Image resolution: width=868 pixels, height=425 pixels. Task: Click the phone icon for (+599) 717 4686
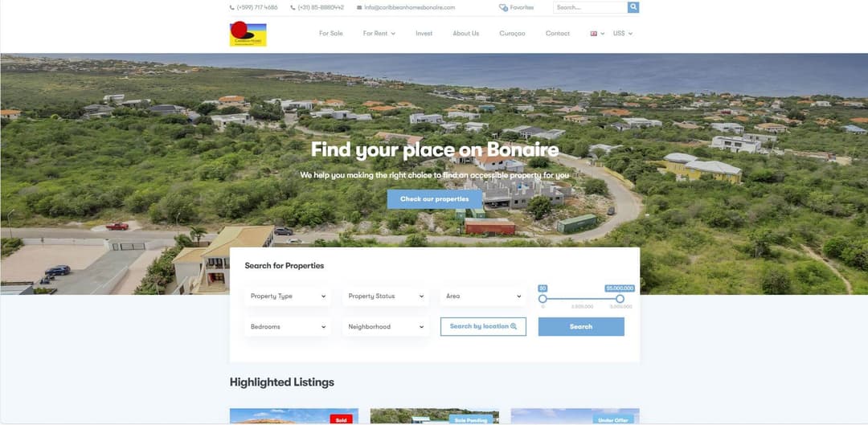(x=232, y=8)
